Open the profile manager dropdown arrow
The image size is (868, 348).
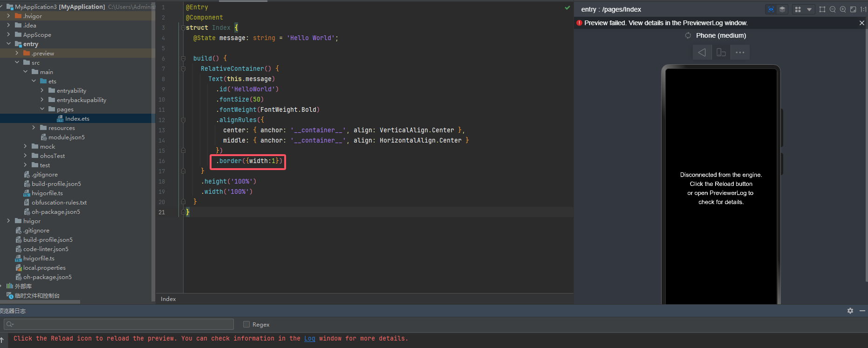[x=809, y=9]
